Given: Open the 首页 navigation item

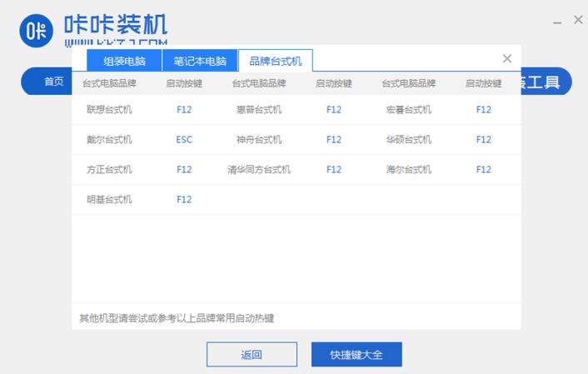Looking at the screenshot, I should click(54, 81).
